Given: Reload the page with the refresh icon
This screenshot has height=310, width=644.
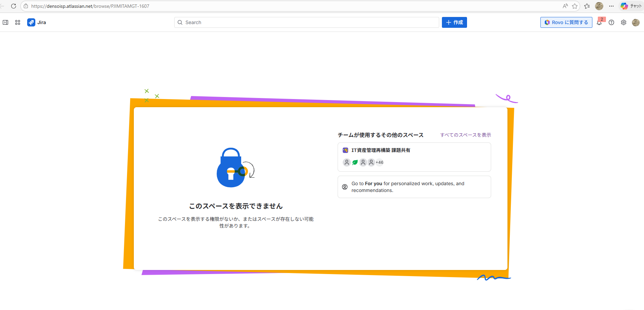Looking at the screenshot, I should (14, 6).
